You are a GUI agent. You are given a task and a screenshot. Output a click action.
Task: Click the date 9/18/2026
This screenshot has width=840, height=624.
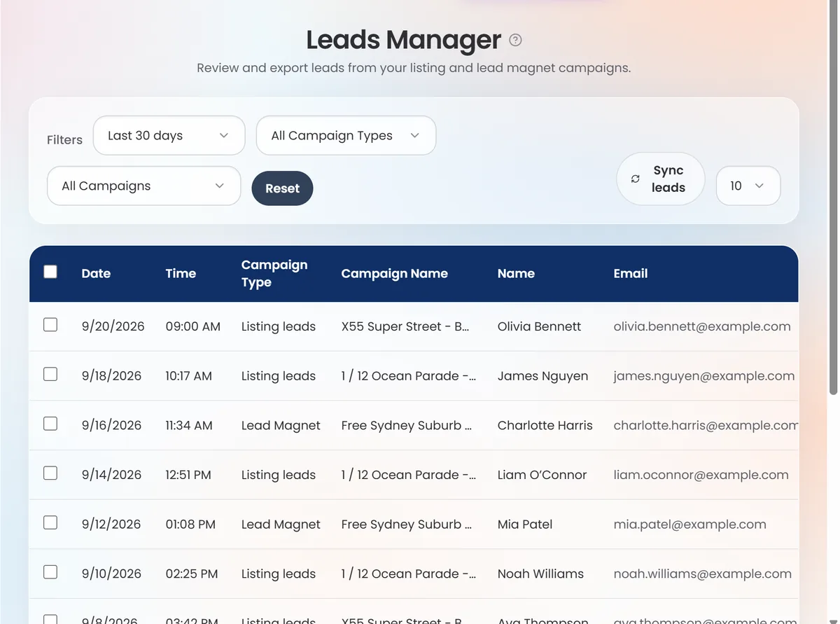pos(111,376)
